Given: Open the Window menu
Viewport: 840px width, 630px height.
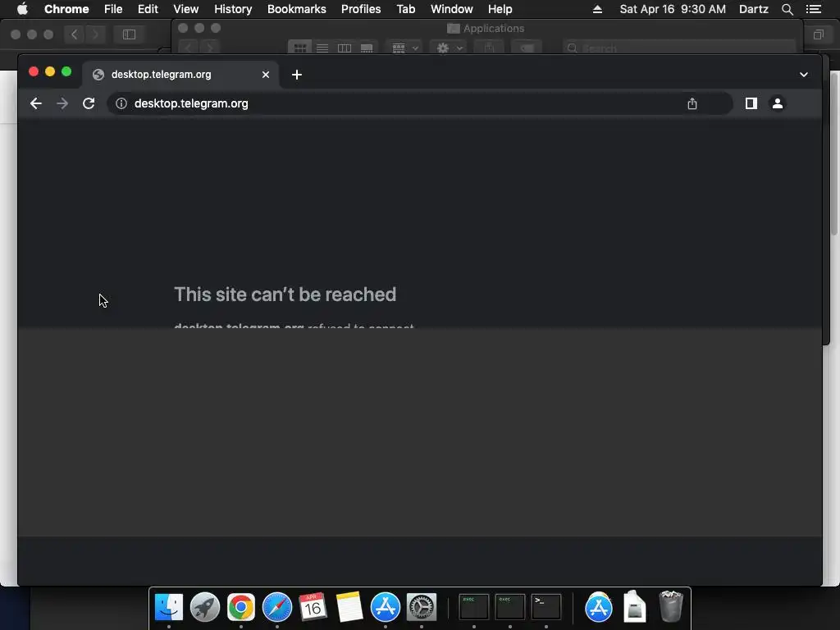Looking at the screenshot, I should pos(452,9).
